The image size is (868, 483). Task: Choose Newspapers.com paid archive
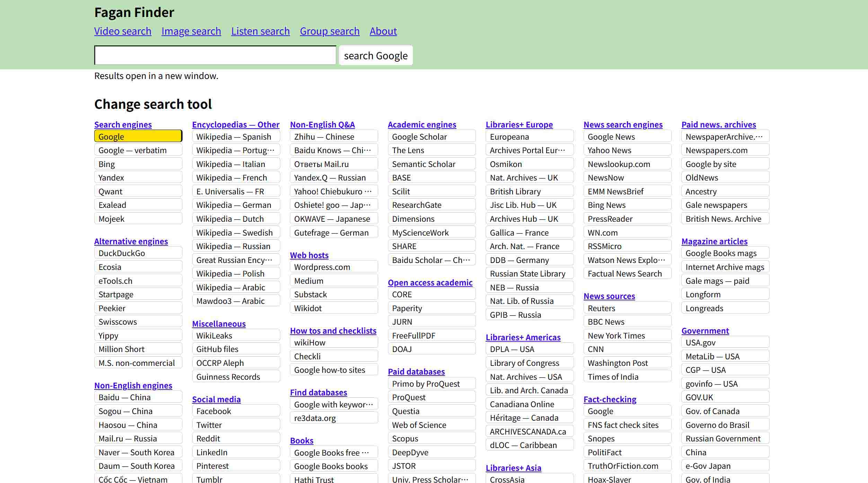point(725,150)
